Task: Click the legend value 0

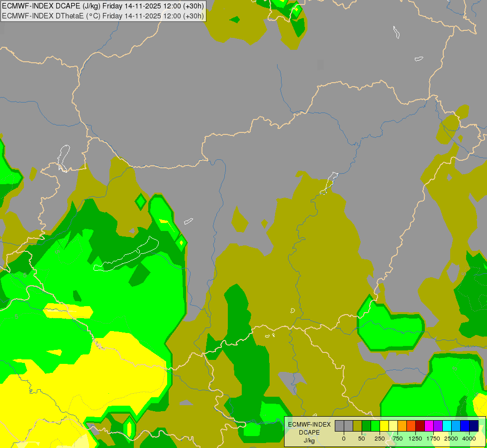Action: click(x=344, y=439)
